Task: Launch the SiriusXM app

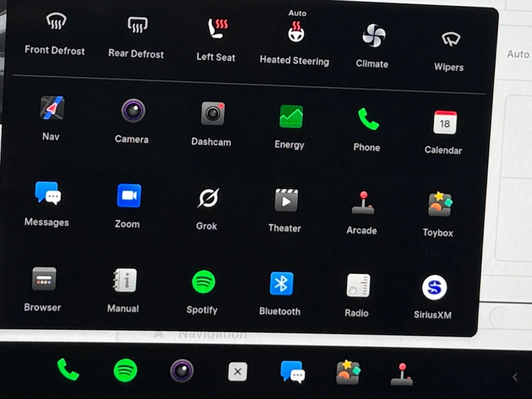Action: pyautogui.click(x=434, y=287)
